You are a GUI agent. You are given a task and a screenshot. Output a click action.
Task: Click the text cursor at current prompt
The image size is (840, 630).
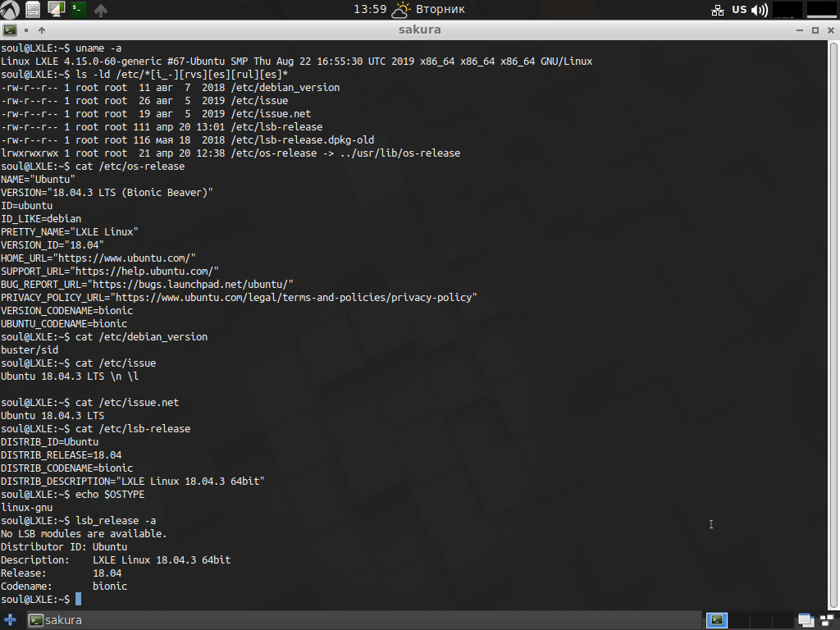click(x=78, y=599)
